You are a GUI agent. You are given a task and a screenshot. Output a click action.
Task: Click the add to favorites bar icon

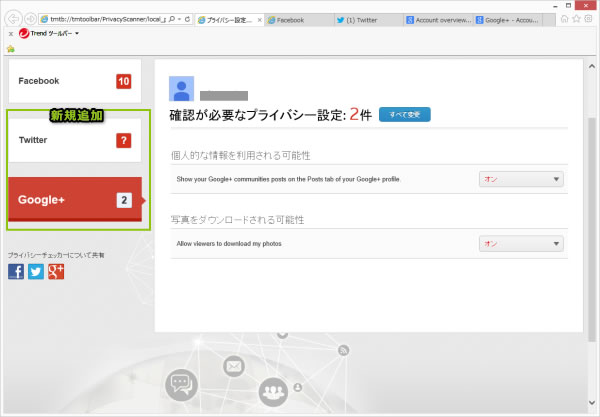(11, 49)
